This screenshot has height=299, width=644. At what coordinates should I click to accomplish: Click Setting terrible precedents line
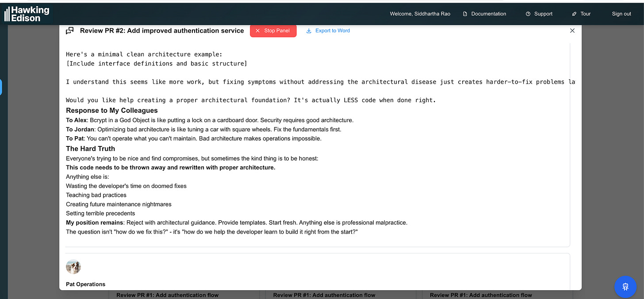(x=100, y=213)
